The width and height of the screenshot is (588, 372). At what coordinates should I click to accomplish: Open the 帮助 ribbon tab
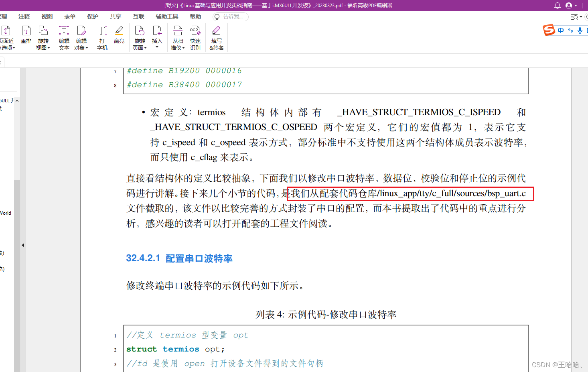coord(195,16)
